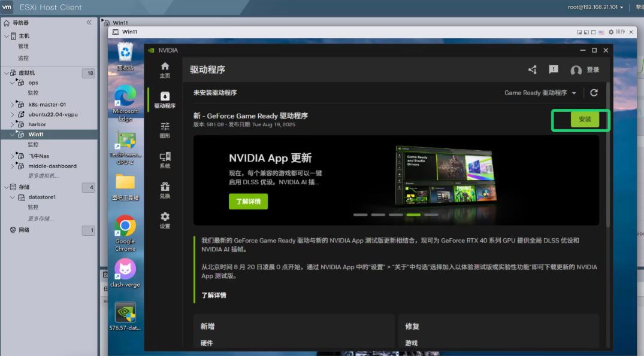Select the last carousel indicator in the banner
The image size is (644, 356).
pyautogui.click(x=431, y=215)
